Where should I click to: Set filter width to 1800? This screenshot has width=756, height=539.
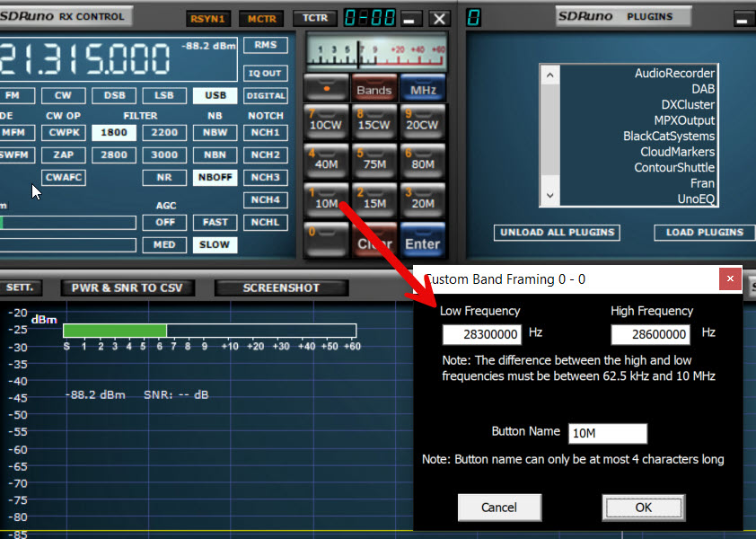[114, 133]
